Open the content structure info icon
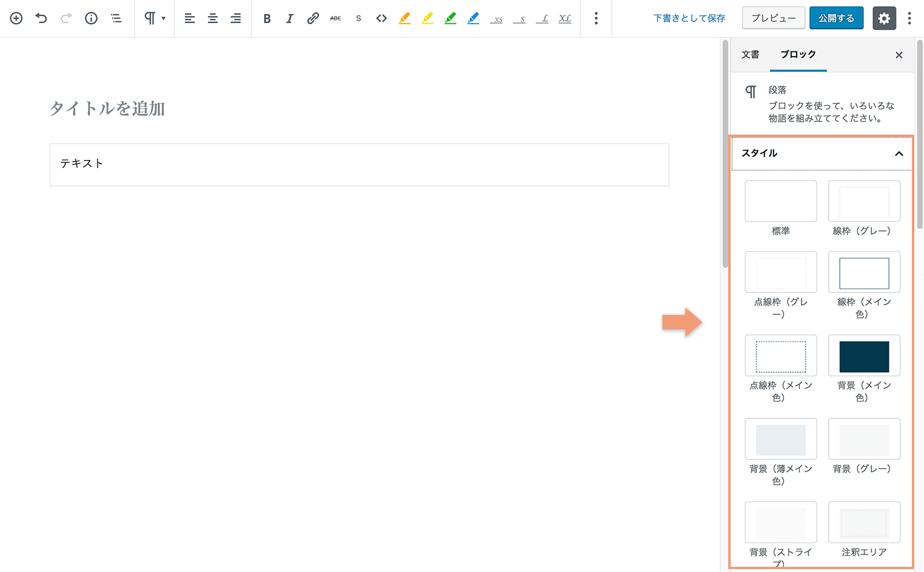This screenshot has width=924, height=572. (x=91, y=18)
